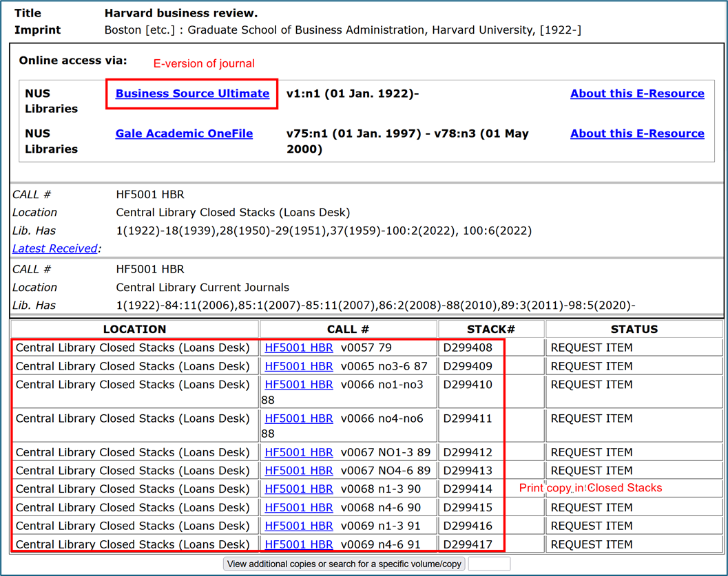Click HF5001 HBR link for v0068 n4-6 90
This screenshot has width=728, height=576.
point(298,507)
